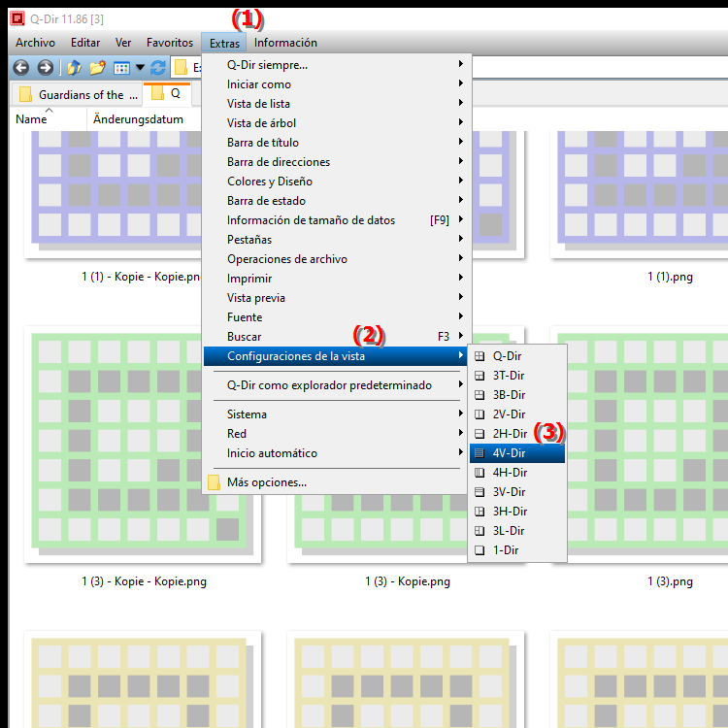
Task: Open the Imprimir submenu
Action: coord(336,279)
